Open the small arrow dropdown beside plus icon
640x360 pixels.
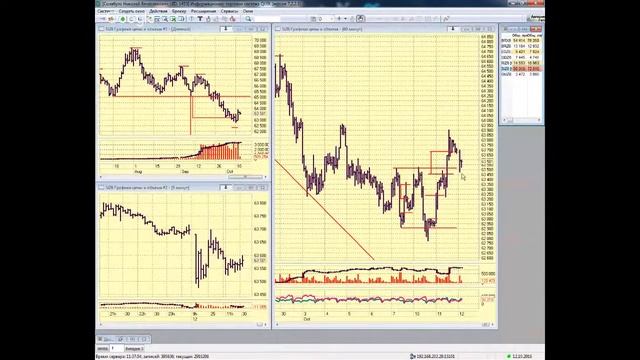[345, 19]
